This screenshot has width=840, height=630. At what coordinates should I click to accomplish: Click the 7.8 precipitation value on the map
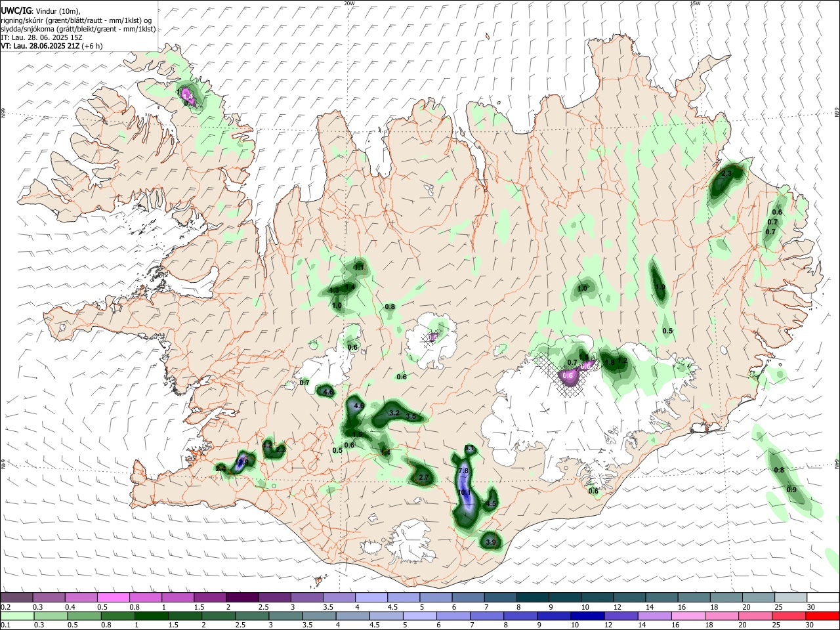point(463,471)
